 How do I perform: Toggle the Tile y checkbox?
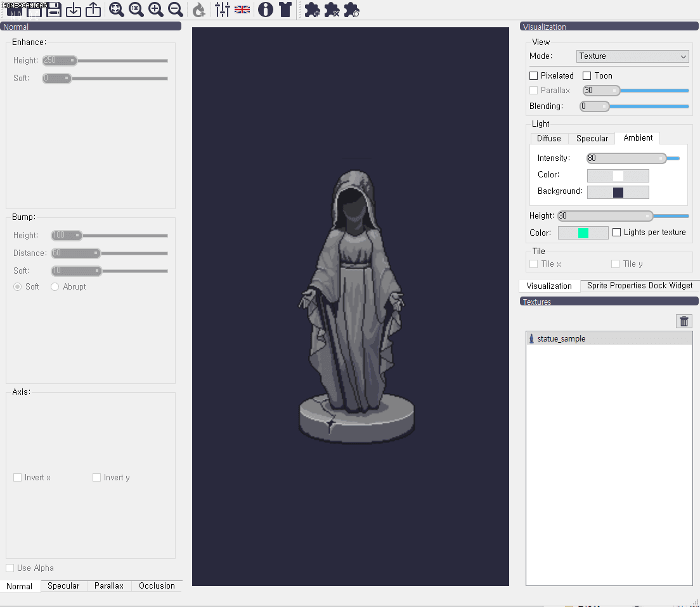[615, 264]
